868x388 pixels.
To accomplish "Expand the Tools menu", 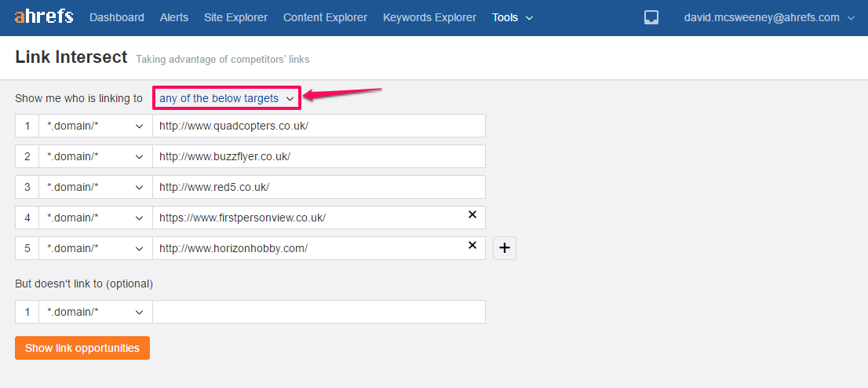I will 512,18.
